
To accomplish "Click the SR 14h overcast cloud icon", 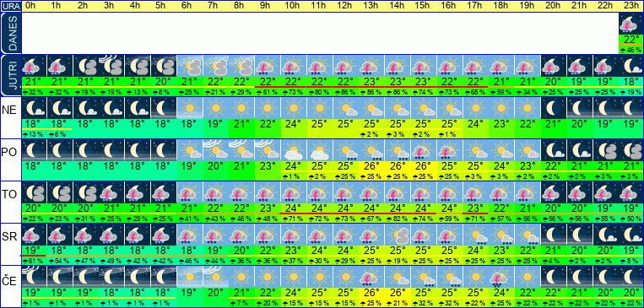I will tap(398, 233).
